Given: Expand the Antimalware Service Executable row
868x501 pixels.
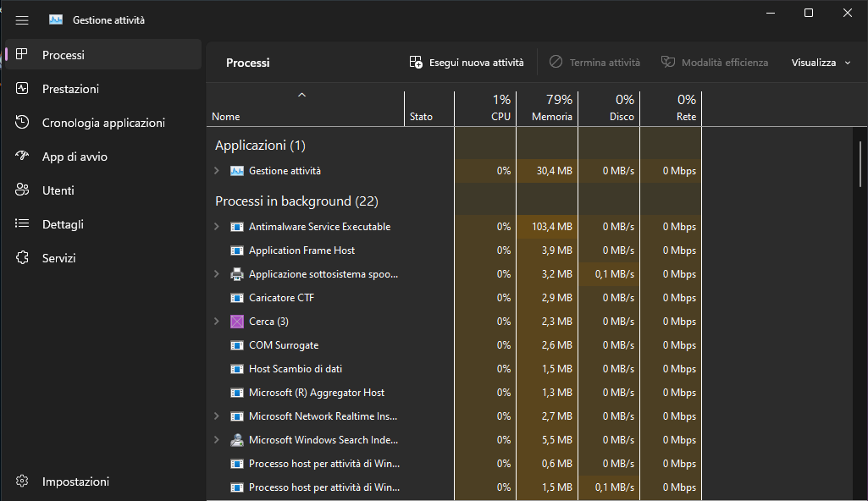Looking at the screenshot, I should point(217,227).
